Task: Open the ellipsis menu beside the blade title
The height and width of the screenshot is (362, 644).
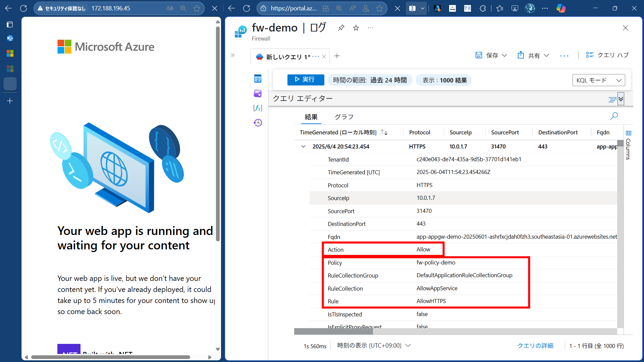Action: tap(371, 28)
